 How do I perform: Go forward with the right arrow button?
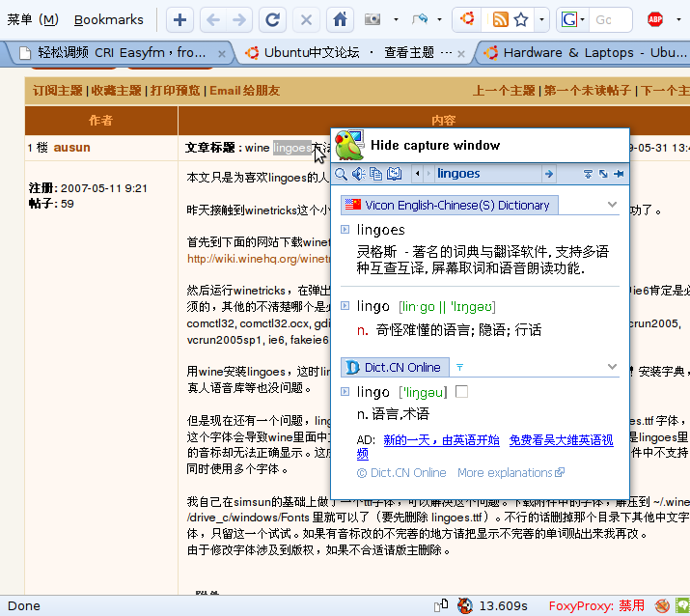tap(239, 20)
